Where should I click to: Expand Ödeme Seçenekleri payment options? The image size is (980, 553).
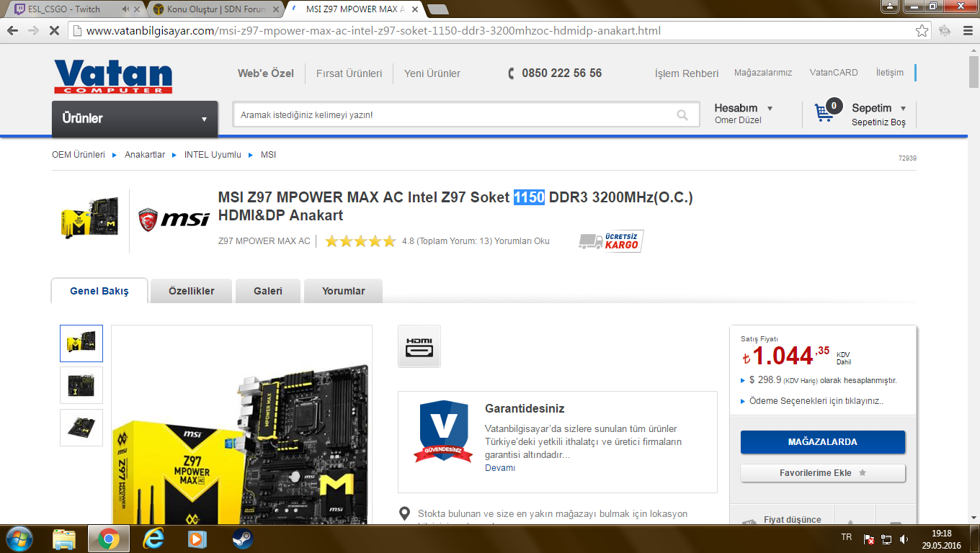(816, 401)
